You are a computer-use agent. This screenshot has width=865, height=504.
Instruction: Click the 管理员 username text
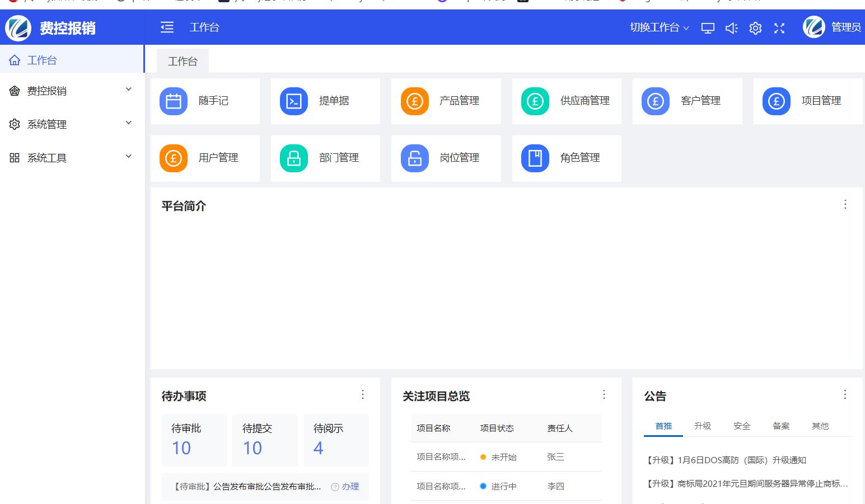coord(845,27)
